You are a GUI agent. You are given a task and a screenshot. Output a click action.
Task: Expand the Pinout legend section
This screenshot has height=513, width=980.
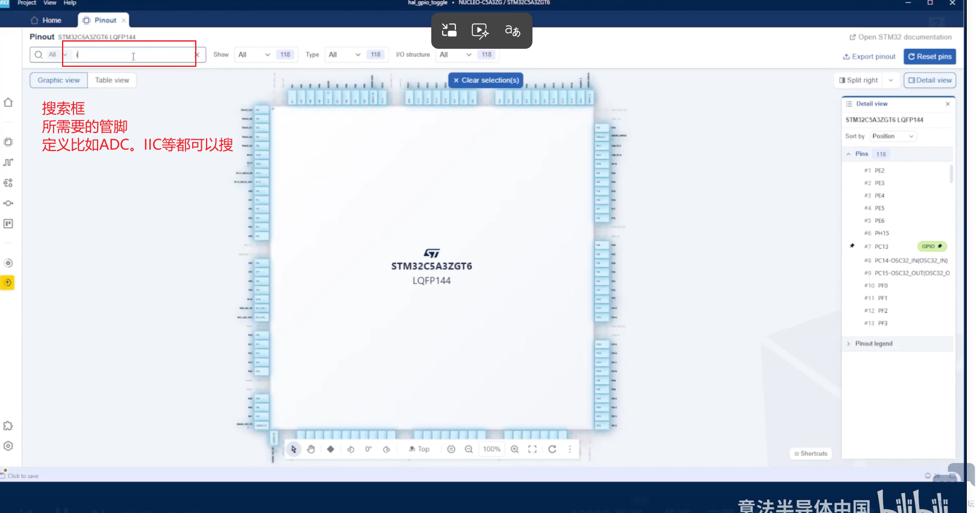(849, 344)
